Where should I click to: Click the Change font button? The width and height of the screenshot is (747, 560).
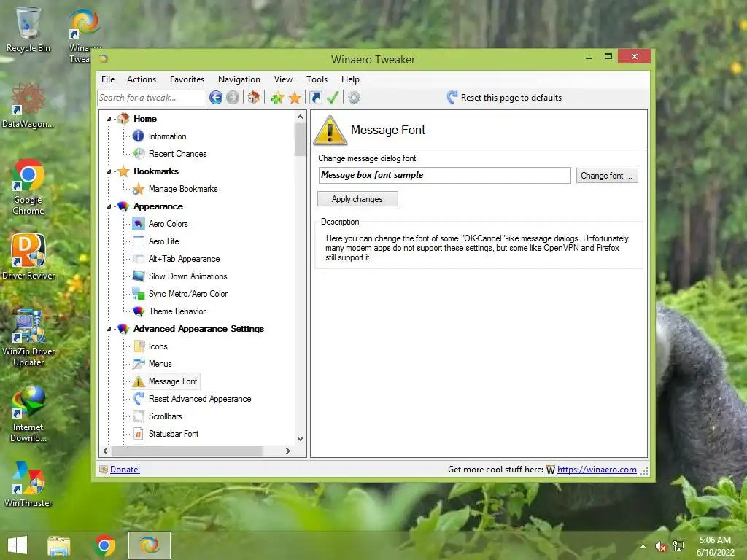click(x=607, y=176)
